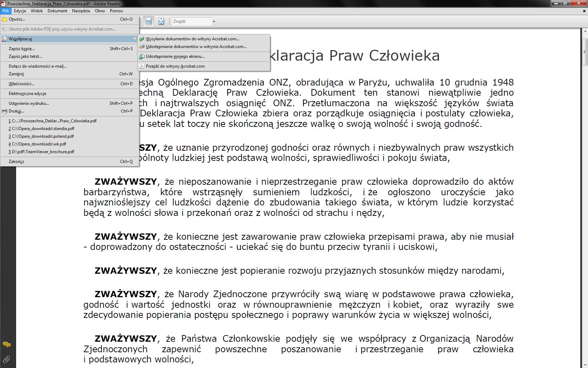Choose Zamknij in the Plik menu
Viewport: 588px width, 368px height.
click(x=70, y=74)
